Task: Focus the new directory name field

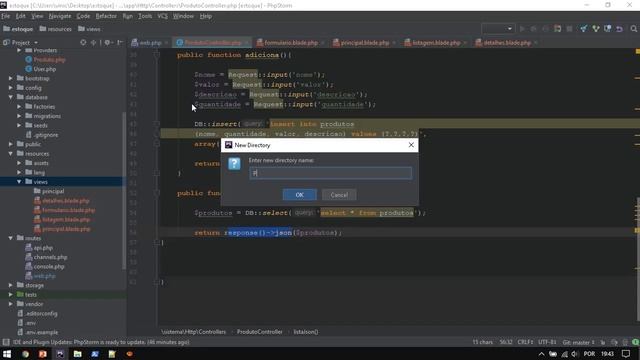Action: click(x=330, y=173)
